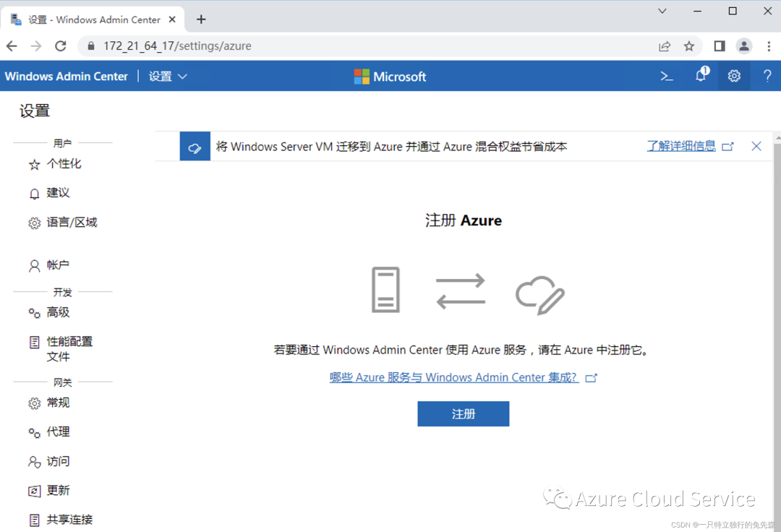
Task: Open a new browser tab
Action: (x=201, y=20)
